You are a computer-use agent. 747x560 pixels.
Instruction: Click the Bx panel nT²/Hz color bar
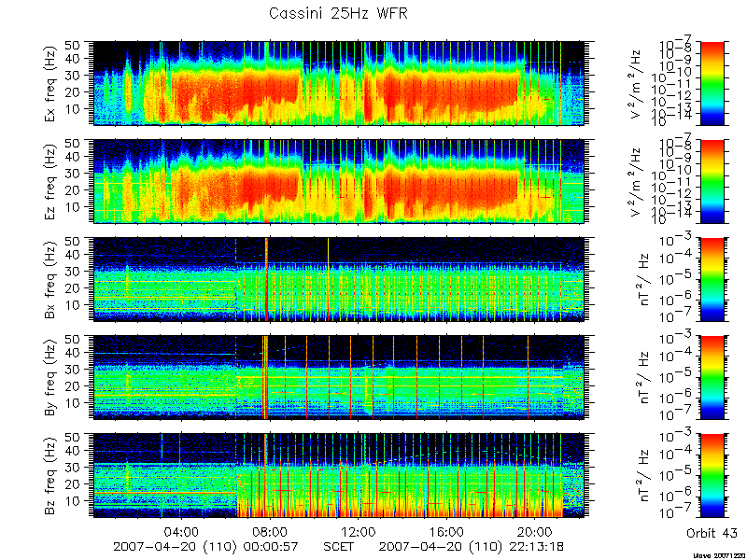pyautogui.click(x=712, y=279)
